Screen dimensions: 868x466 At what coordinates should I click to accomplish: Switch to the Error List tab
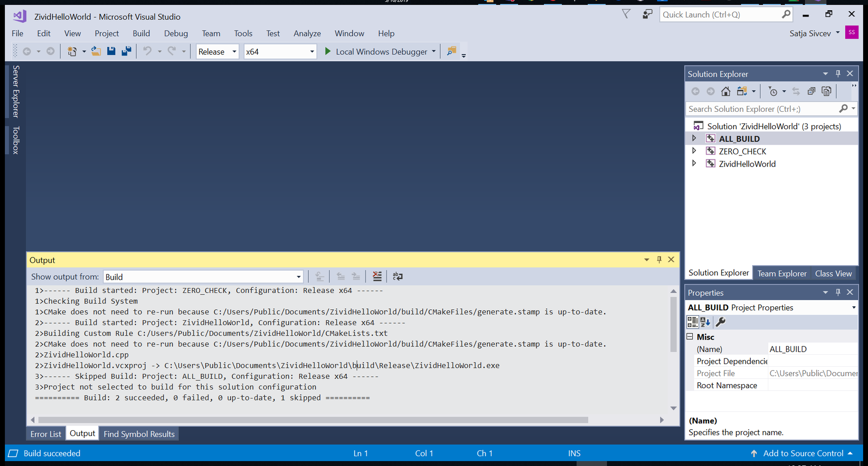coord(46,434)
